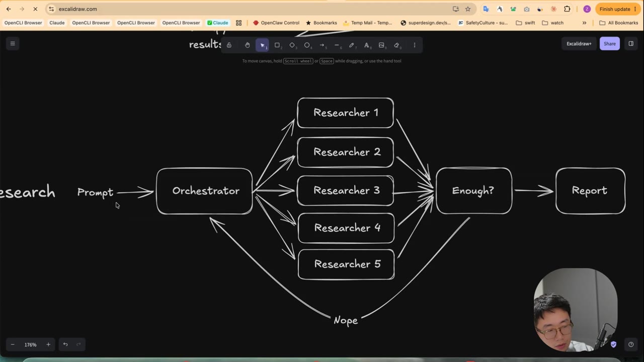This screenshot has height=362, width=644.
Task: Open the camera screenshot extension
Action: 527,9
